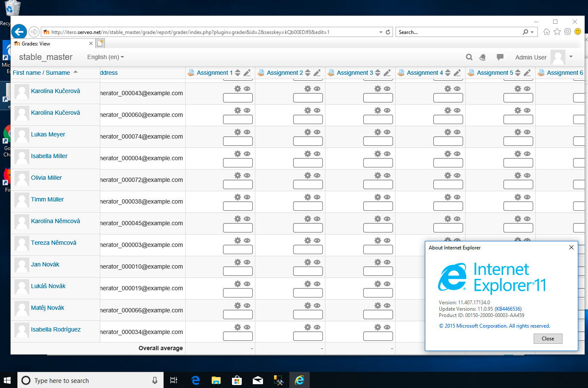The width and height of the screenshot is (588, 388).
Task: Refresh the page with the reload icon
Action: (x=388, y=32)
